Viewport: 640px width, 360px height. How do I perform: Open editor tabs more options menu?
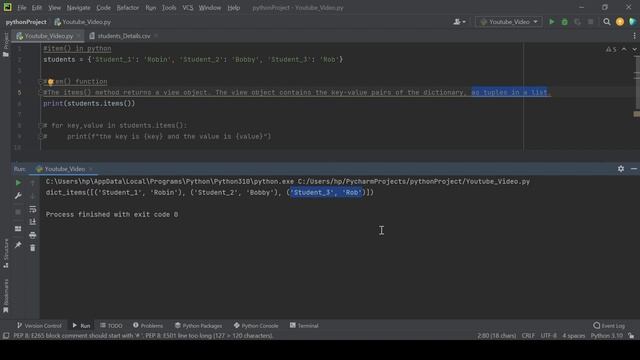tap(634, 36)
